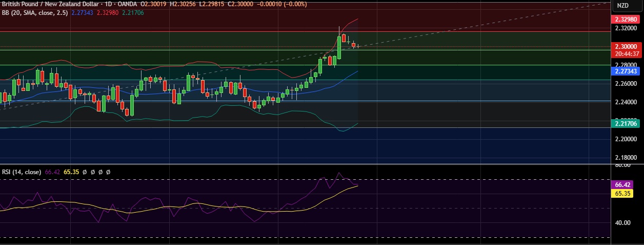This screenshot has height=245, width=644.
Task: Click the 40.00 level on RSI scale
Action: (622, 223)
